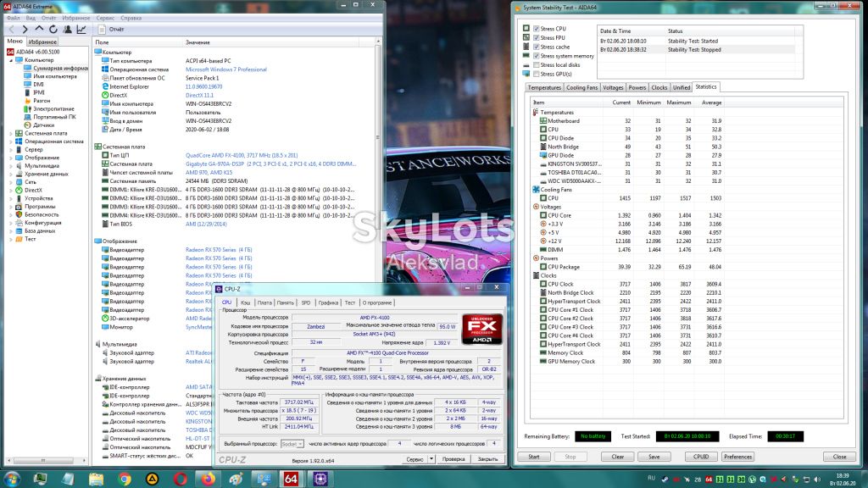Screen dimensions: 868x488
Task: Switch to Cooling Fans tab
Action: click(x=581, y=87)
